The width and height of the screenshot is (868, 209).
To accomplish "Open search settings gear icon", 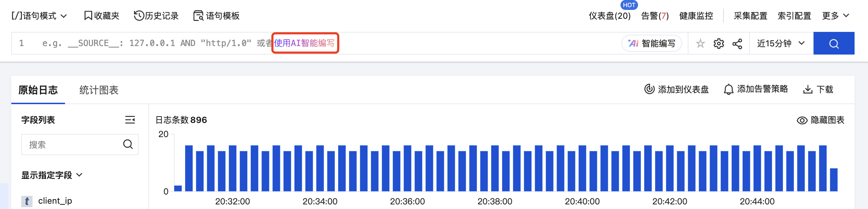I will click(719, 44).
